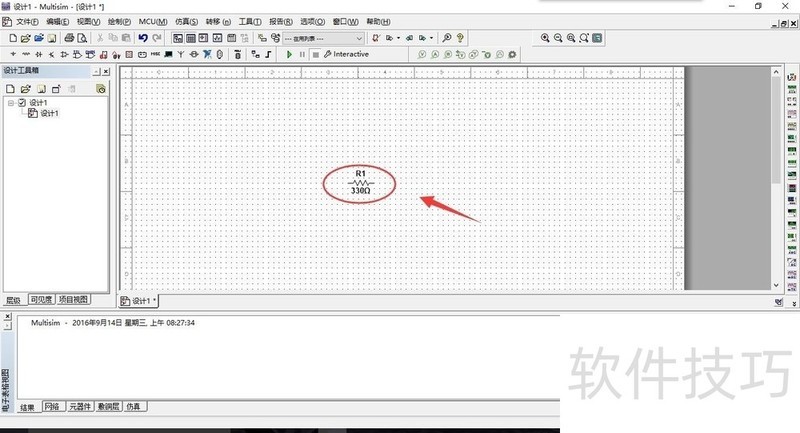The image size is (800, 433).
Task: Click the Print icon in main toolbar
Action: click(69, 38)
